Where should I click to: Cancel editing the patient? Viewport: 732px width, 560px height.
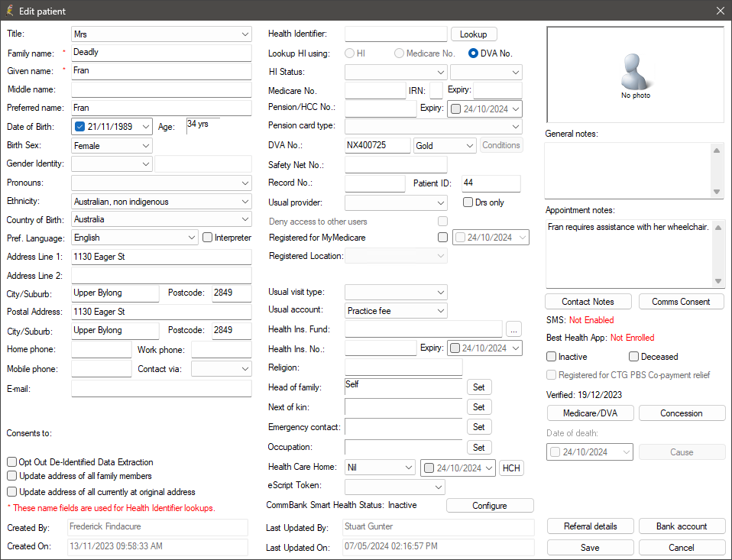(682, 548)
